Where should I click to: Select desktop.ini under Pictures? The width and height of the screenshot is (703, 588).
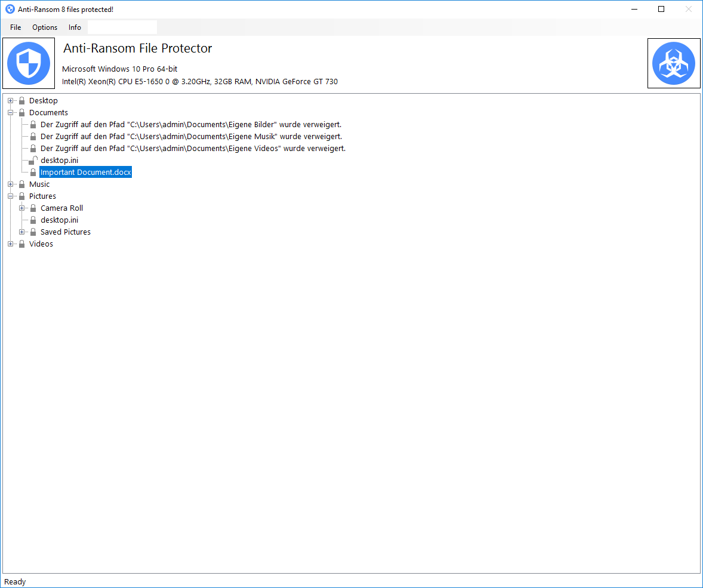click(59, 220)
